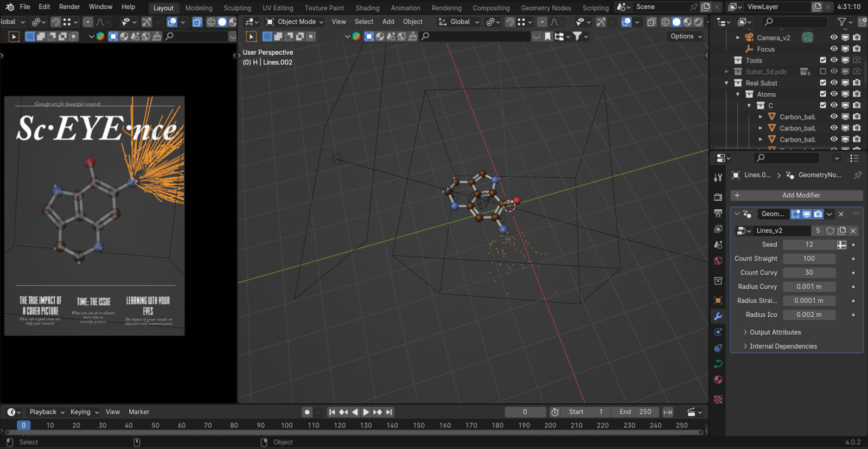Viewport: 868px width, 449px height.
Task: Select wireframe viewport shading in 3D viewport
Action: point(665,22)
